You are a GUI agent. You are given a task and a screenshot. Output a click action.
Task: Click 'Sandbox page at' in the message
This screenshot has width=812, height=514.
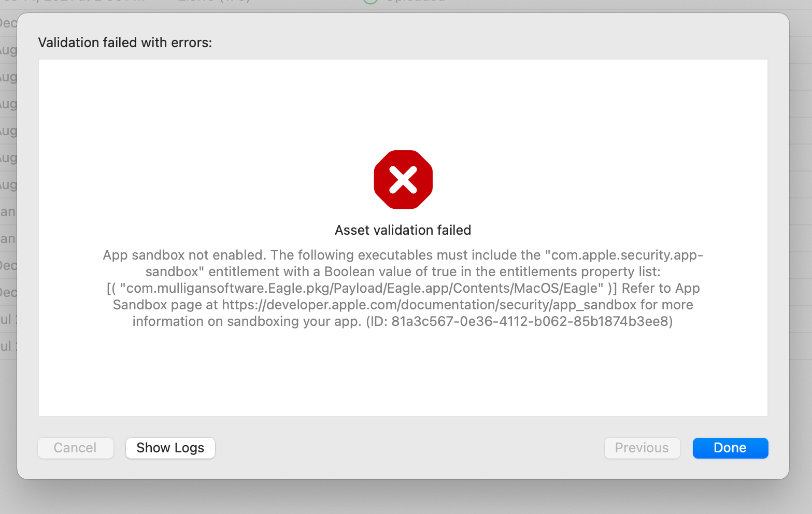point(165,305)
